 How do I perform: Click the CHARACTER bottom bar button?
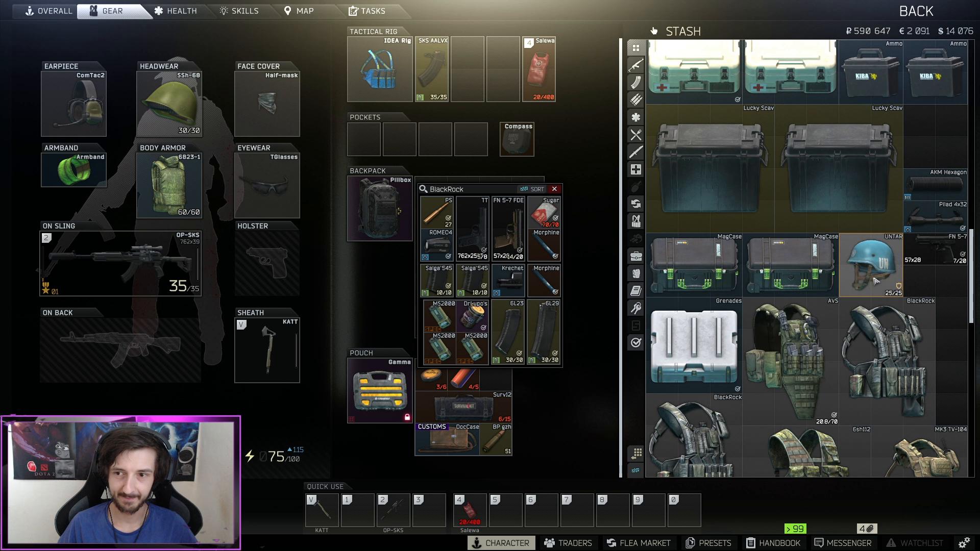coord(501,543)
